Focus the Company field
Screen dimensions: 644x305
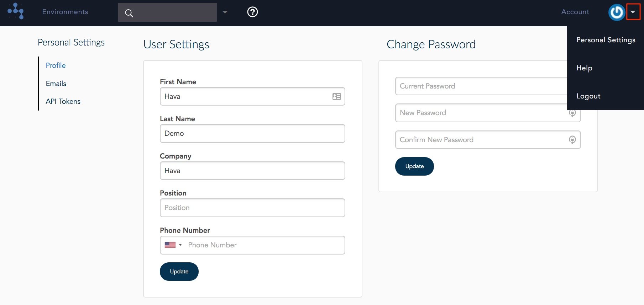pyautogui.click(x=252, y=171)
